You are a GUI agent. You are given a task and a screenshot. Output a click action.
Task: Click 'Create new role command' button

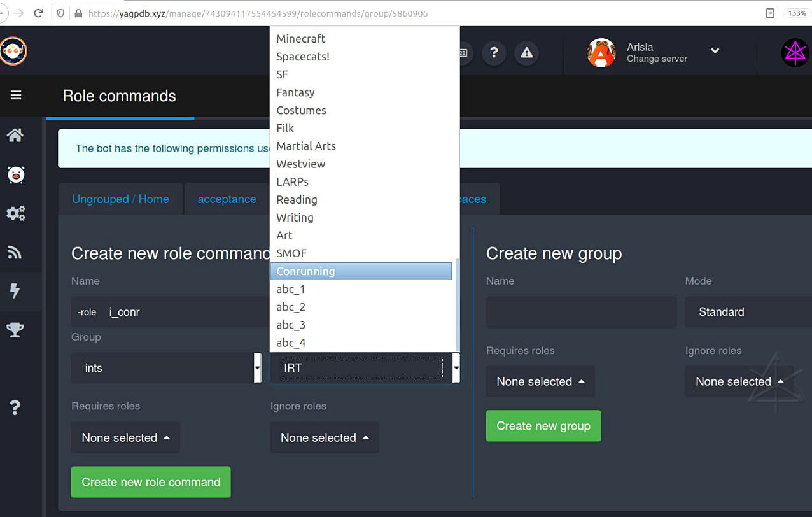click(151, 482)
